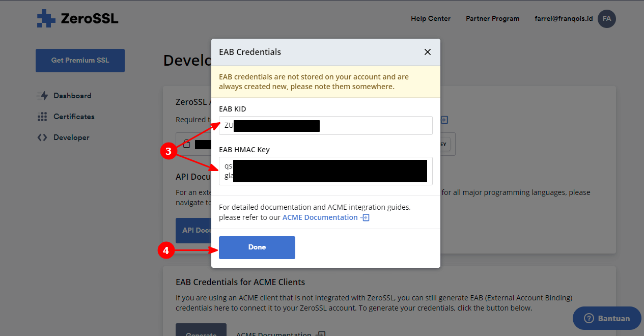The image size is (644, 336).
Task: Click the EAB Credentials for ACME Clients heading
Action: tap(240, 282)
